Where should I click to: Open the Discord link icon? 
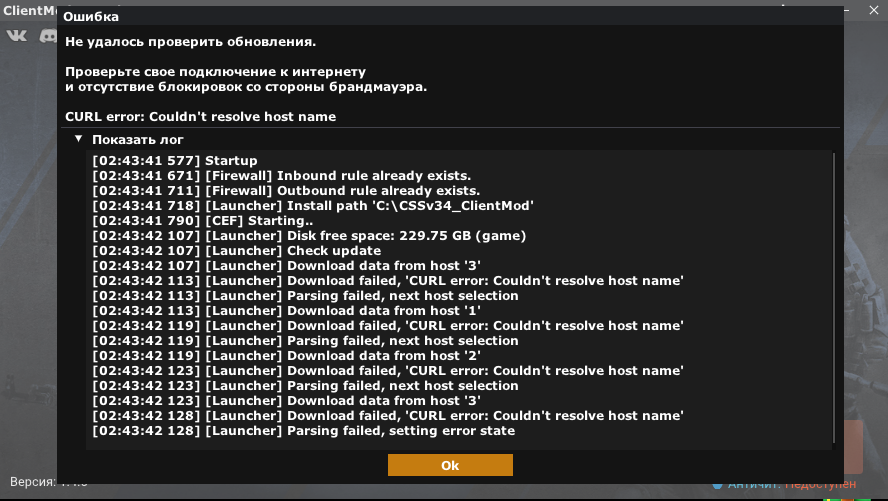coord(48,36)
